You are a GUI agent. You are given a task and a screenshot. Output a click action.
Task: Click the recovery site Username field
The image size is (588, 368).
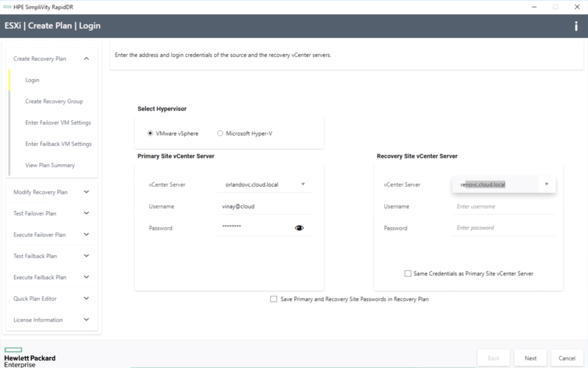[504, 206]
